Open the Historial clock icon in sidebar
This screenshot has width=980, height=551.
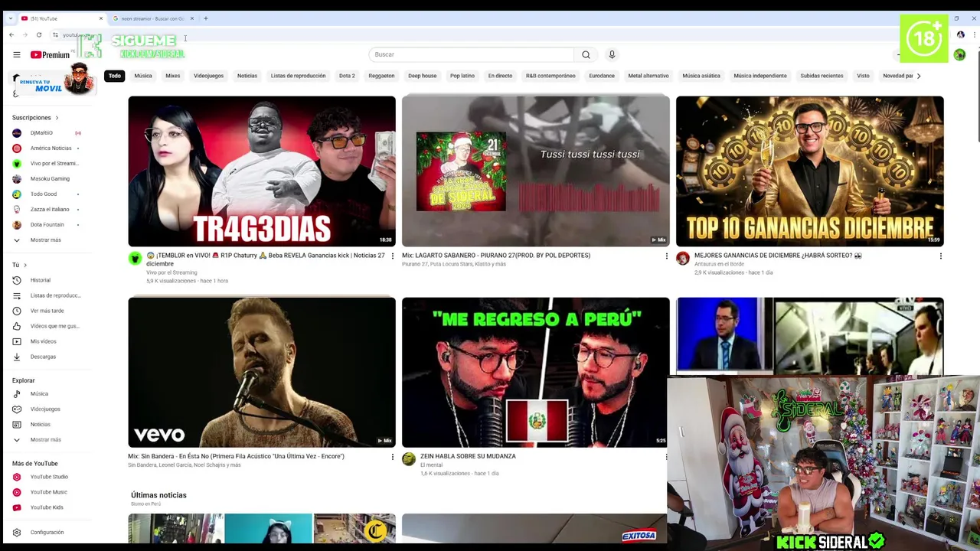click(x=17, y=280)
